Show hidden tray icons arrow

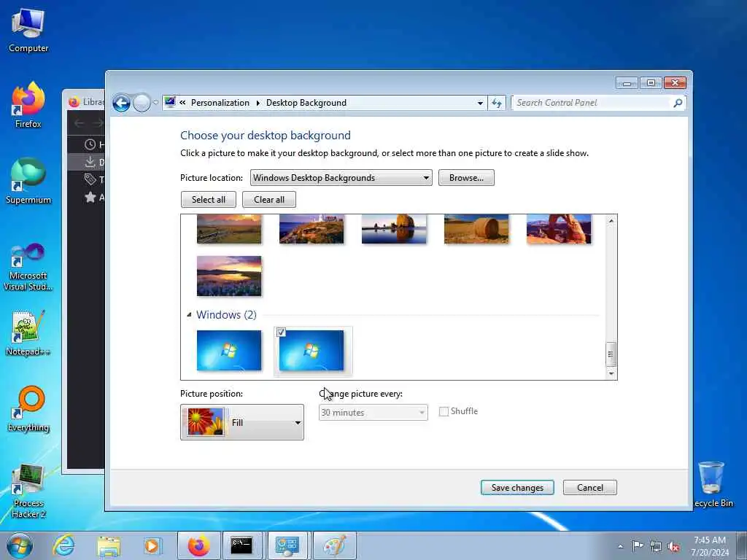[x=620, y=546]
